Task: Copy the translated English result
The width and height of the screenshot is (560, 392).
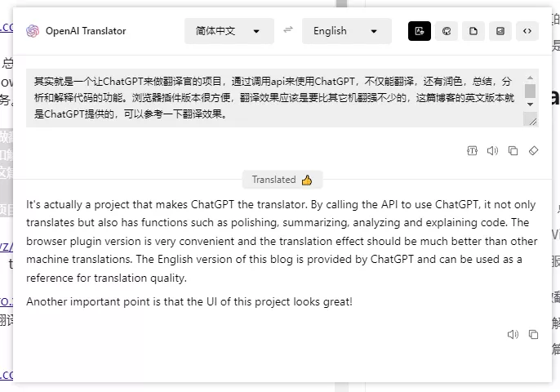Action: coord(534,334)
